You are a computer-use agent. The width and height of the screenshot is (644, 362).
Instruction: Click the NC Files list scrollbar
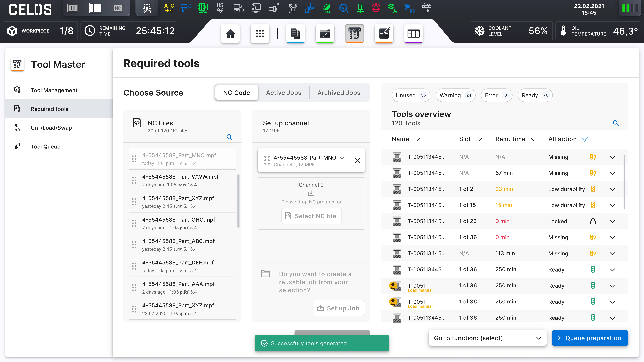click(238, 201)
